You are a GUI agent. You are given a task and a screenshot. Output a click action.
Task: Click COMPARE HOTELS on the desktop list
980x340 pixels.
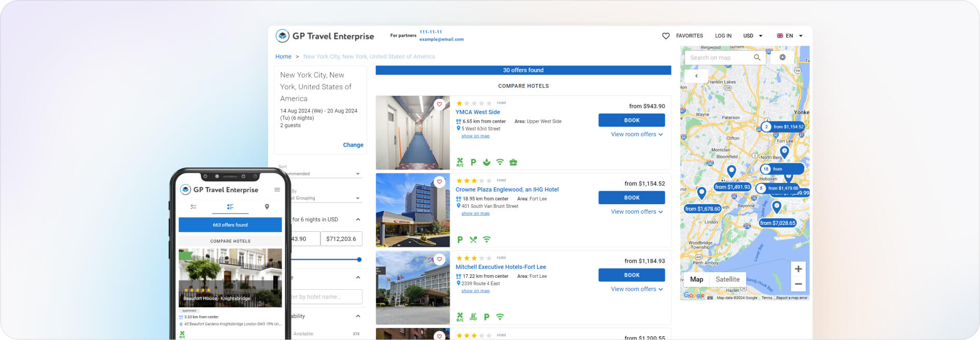pyautogui.click(x=523, y=86)
